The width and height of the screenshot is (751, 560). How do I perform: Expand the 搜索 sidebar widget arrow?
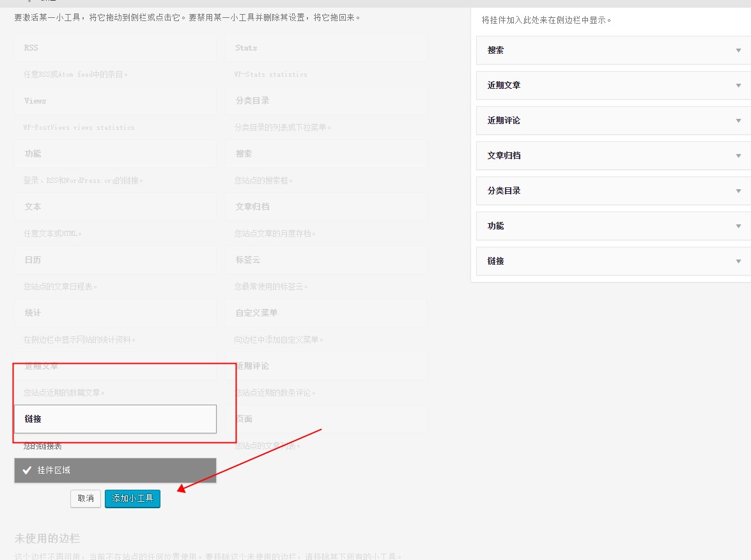[x=738, y=51]
